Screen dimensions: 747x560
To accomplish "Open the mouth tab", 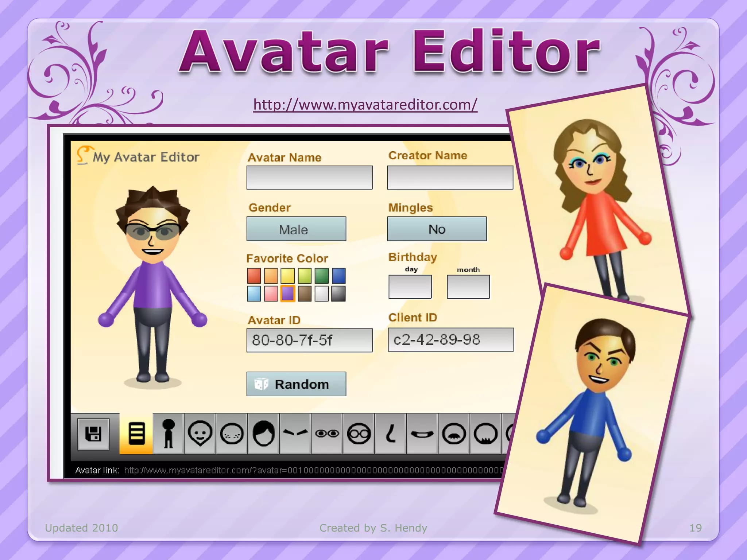I will tap(422, 433).
